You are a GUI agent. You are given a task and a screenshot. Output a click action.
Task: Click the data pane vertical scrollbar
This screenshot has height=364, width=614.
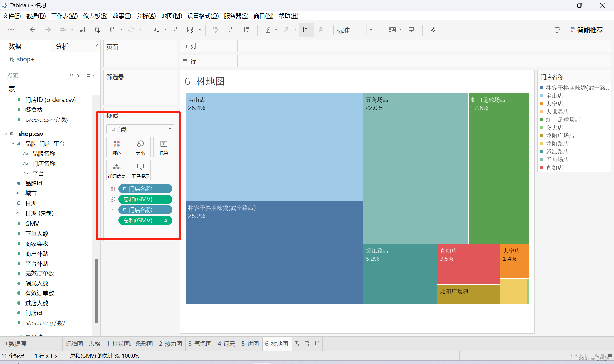(96, 291)
